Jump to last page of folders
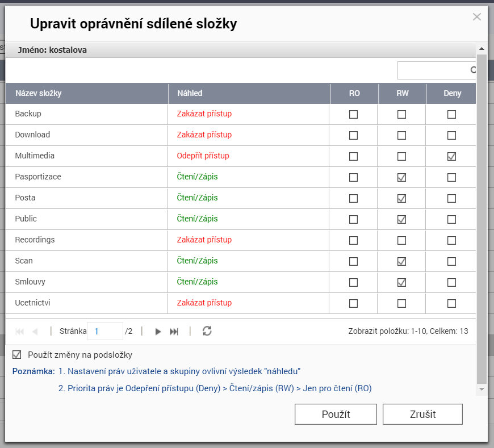 [x=174, y=332]
